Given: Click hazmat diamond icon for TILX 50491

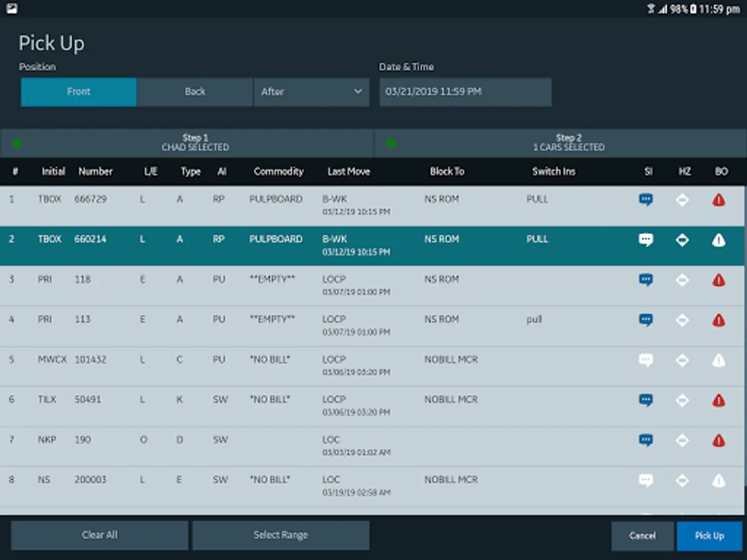Looking at the screenshot, I should 682,400.
